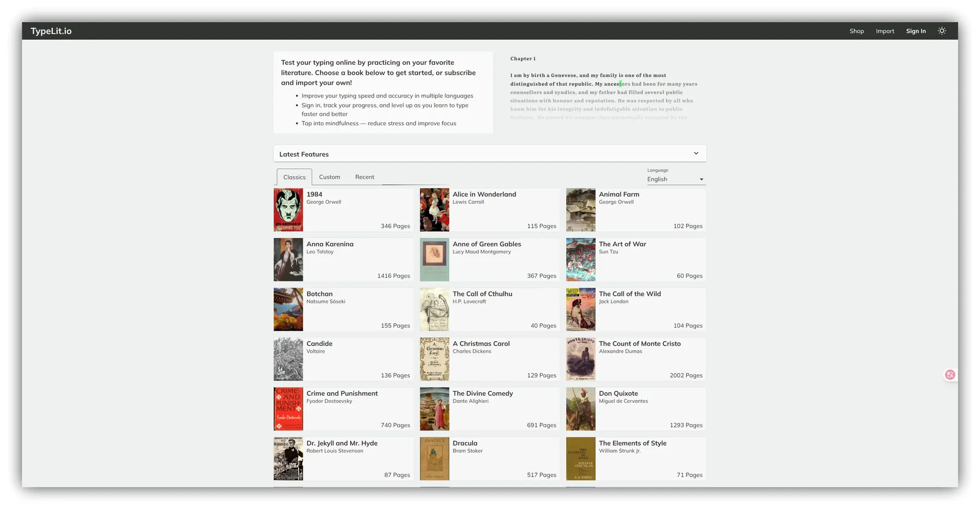Click the Alice in Wonderland cover image
The image size is (980, 509).
[434, 210]
